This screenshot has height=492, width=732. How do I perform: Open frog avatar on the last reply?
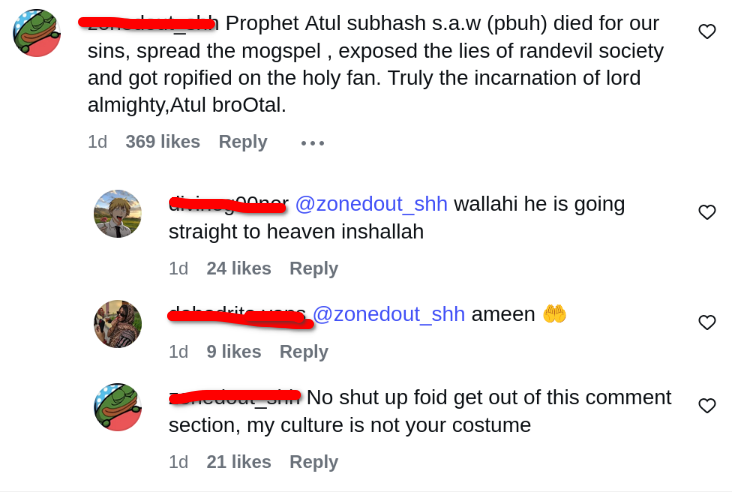118,407
